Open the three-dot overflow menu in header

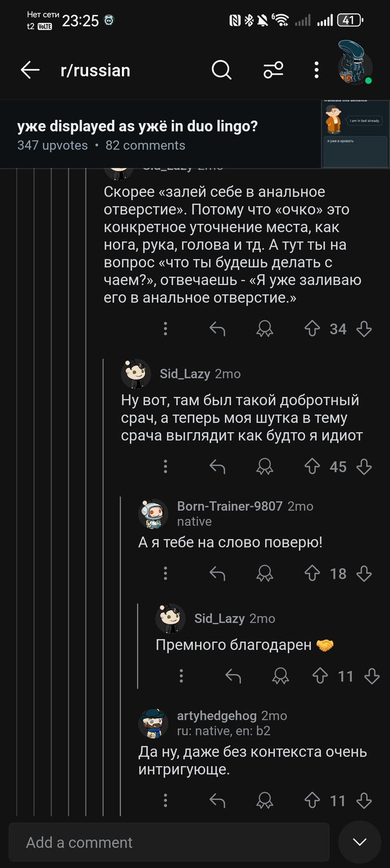point(316,70)
